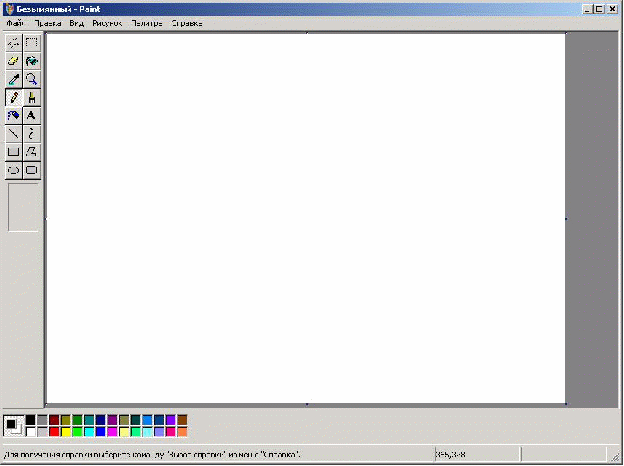This screenshot has height=466, width=624.
Task: Choose the dark purple swatch
Action: pyautogui.click(x=112, y=420)
